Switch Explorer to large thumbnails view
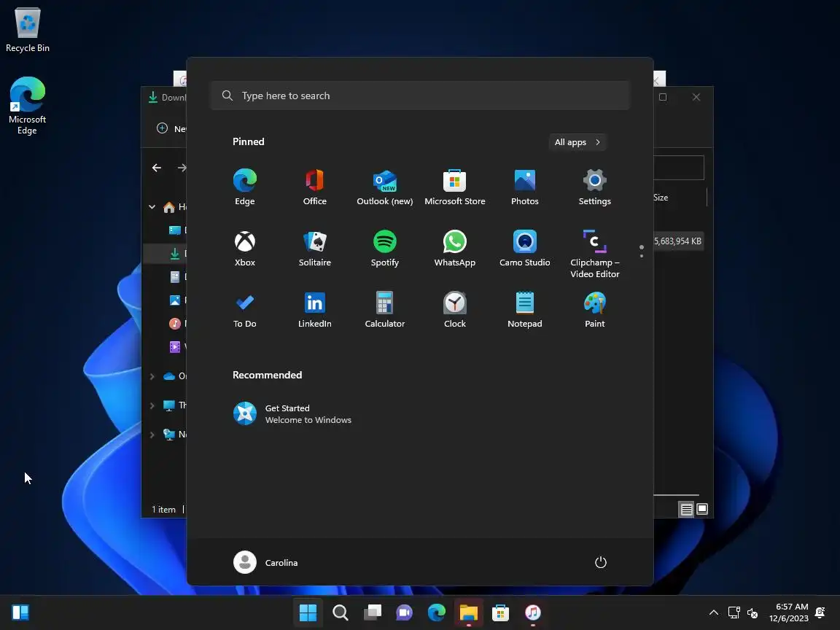840x630 pixels. [701, 509]
